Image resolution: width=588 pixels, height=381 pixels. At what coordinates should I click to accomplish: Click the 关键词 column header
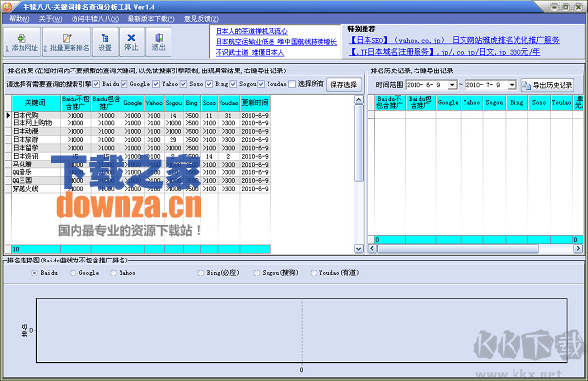tap(35, 103)
